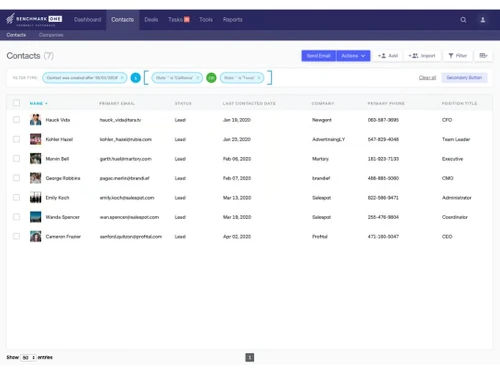
Task: Sort by the NAME column header
Action: 38,103
